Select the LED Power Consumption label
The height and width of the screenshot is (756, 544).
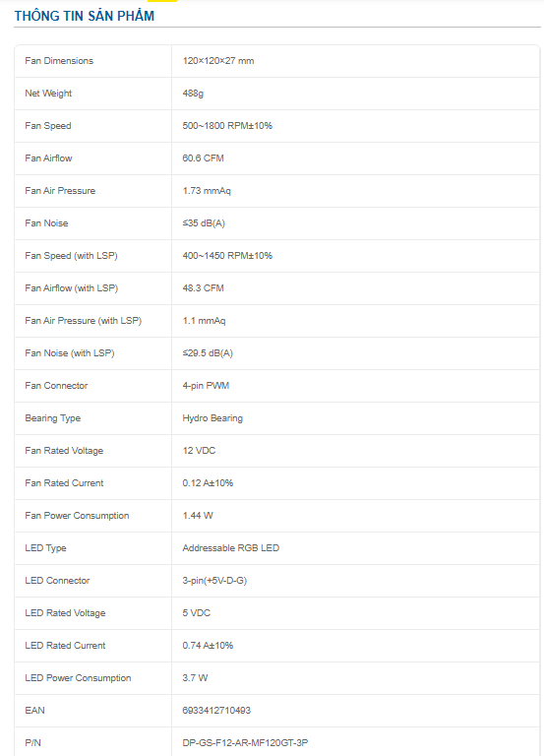point(78,678)
